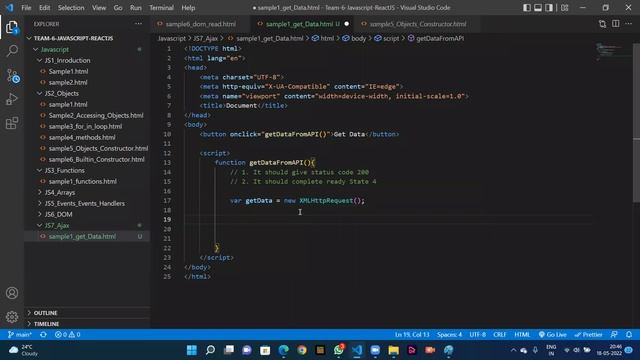Viewport: 640px width, 360px height.
Task: Open the Extensions view
Action: click(12, 123)
